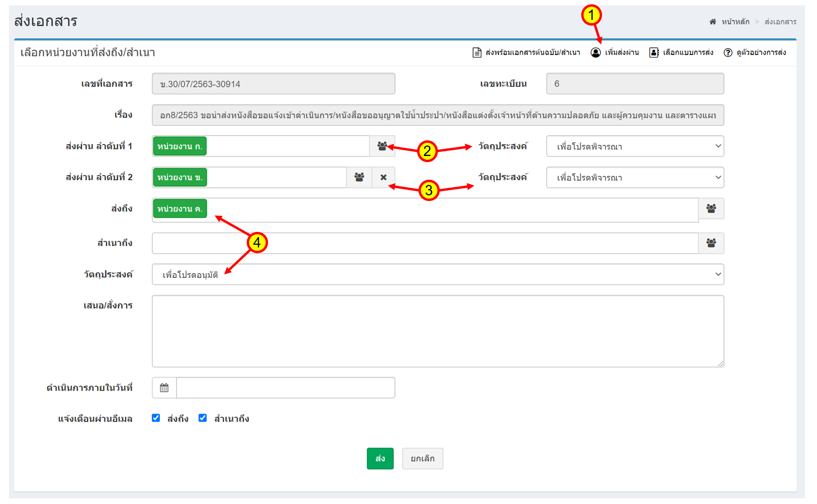Click ดูตัวอย่างการส่ง help icon

[x=727, y=53]
